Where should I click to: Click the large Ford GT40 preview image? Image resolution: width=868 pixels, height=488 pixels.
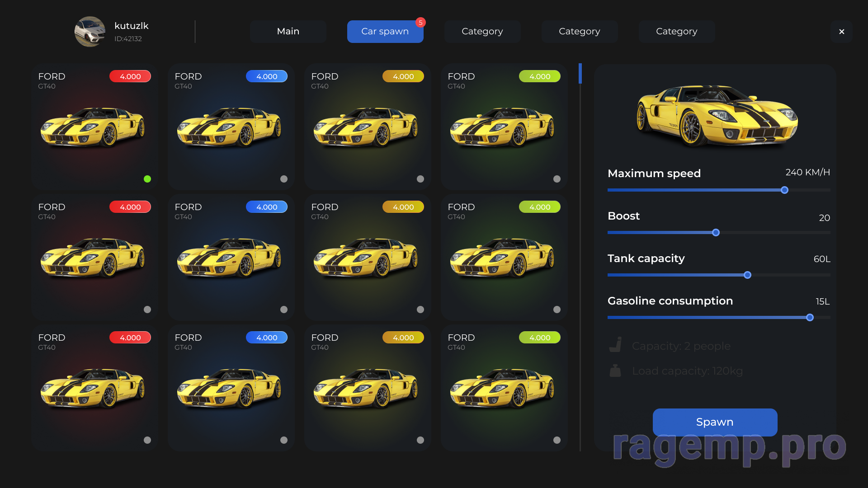[717, 116]
